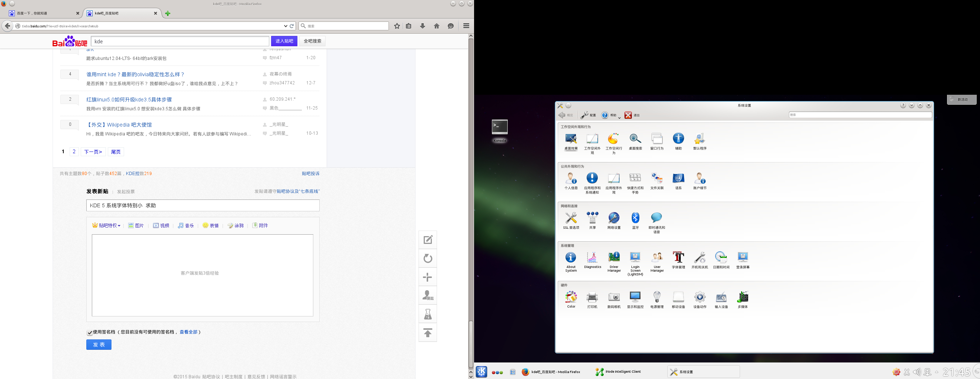
Task: Click 配置 in System Settings toolbar
Action: pyautogui.click(x=588, y=115)
